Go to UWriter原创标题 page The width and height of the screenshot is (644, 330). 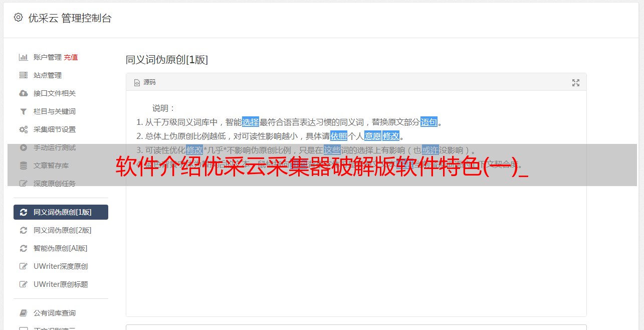tap(61, 284)
